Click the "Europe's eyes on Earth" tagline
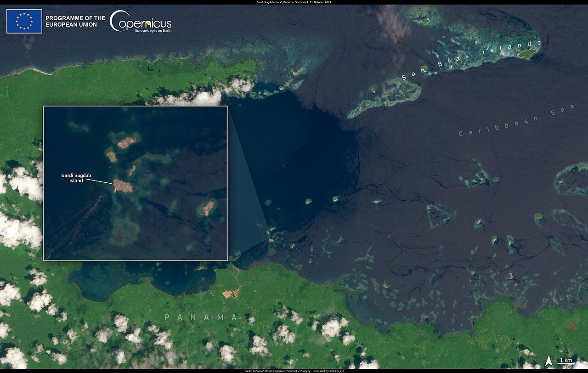Image resolution: width=588 pixels, height=373 pixels. pos(153,30)
